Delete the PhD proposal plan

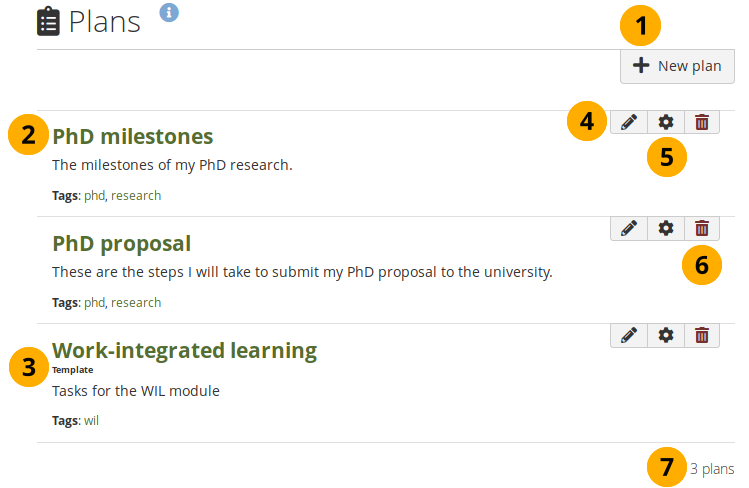point(702,228)
